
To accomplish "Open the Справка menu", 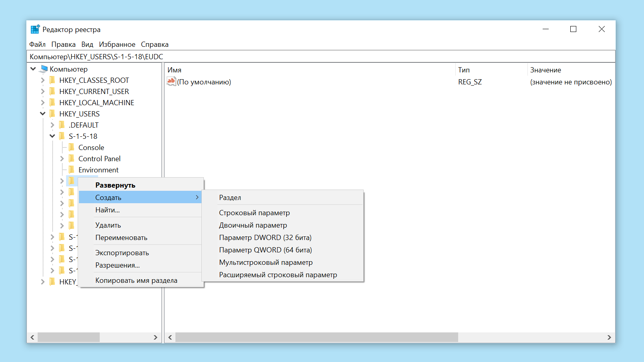I will point(155,44).
